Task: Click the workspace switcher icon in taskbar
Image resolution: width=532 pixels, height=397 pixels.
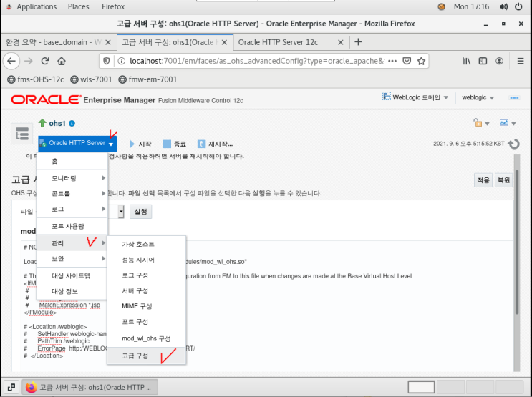Action: pyautogui.click(x=11, y=387)
